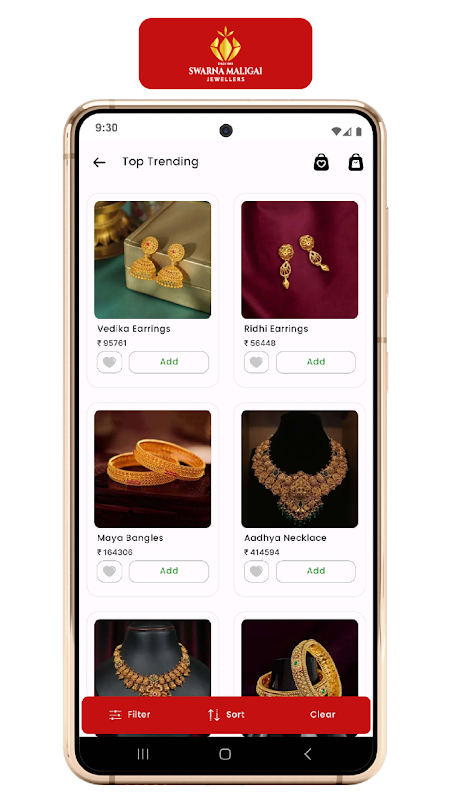Tap the Android home navigation button
Screen dimensions: 451x800
point(225,754)
